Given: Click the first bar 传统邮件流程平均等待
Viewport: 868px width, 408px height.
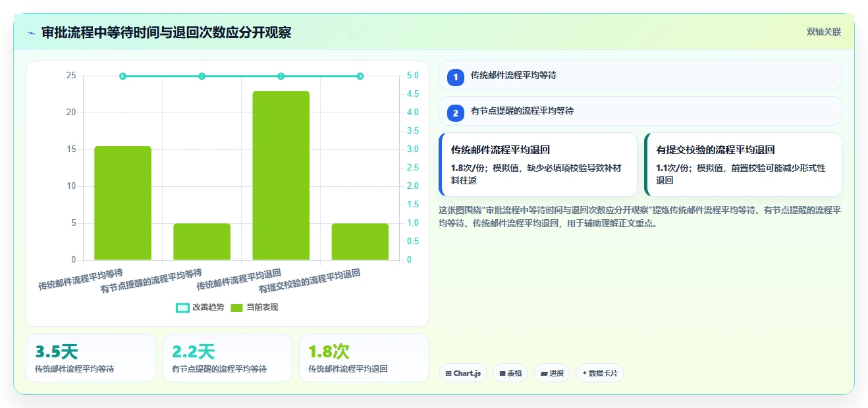Looking at the screenshot, I should (122, 203).
